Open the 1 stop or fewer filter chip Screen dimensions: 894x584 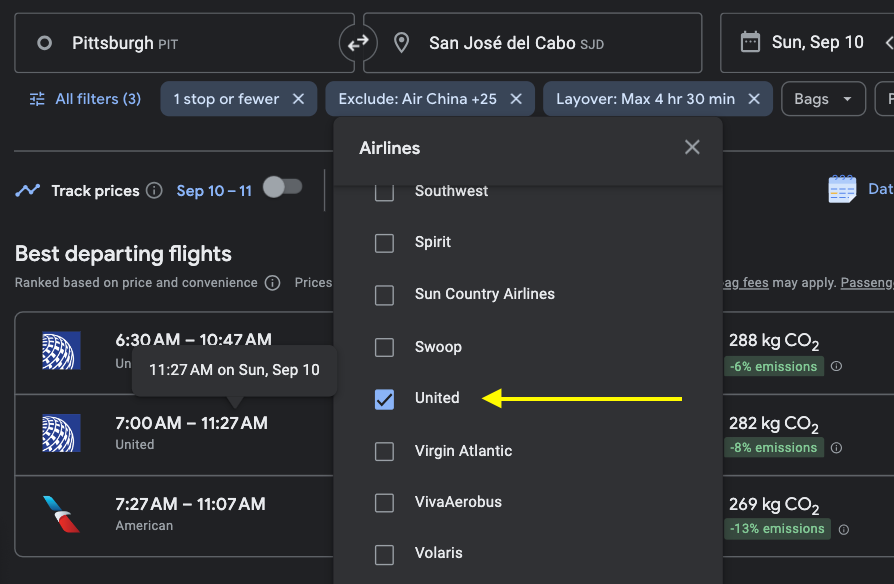tap(226, 99)
